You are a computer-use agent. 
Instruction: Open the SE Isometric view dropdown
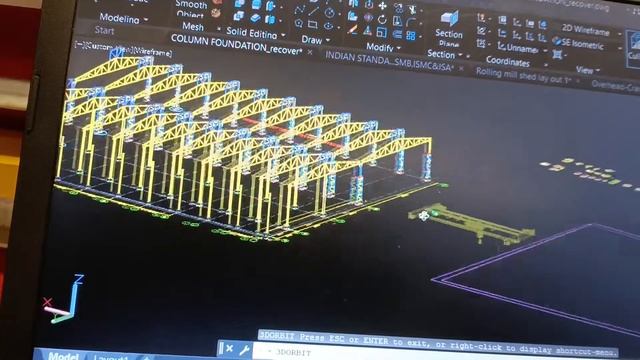point(620,48)
